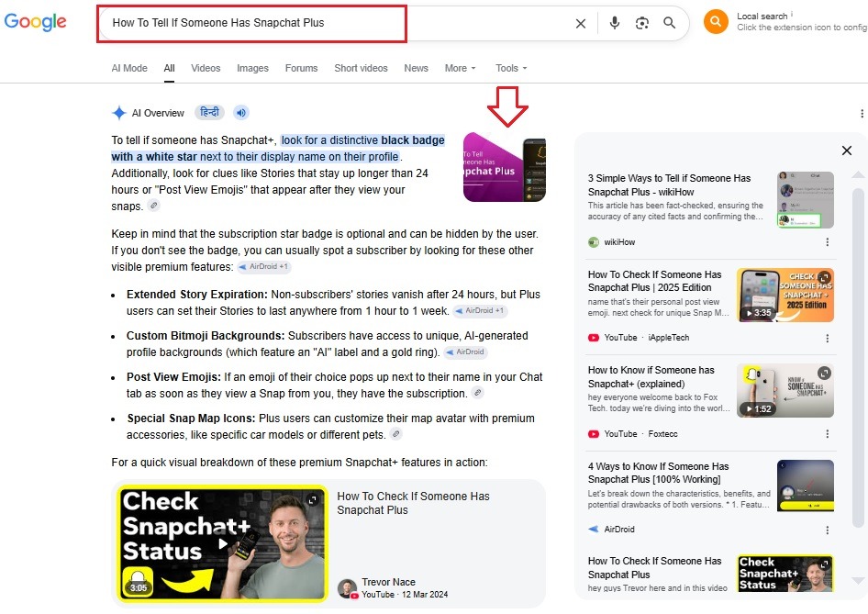868x614 pixels.
Task: Clear the search query with the X icon
Action: 580,23
